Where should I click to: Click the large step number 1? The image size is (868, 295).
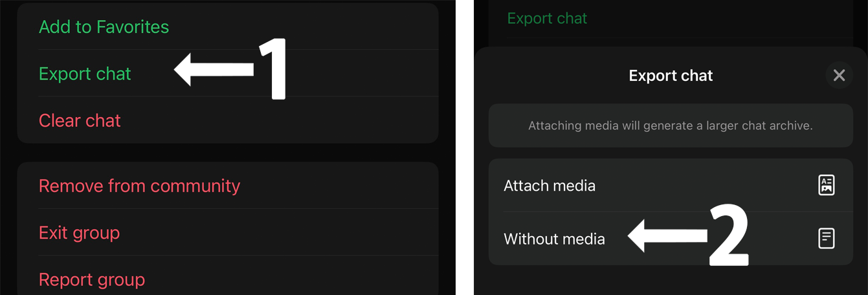click(272, 69)
